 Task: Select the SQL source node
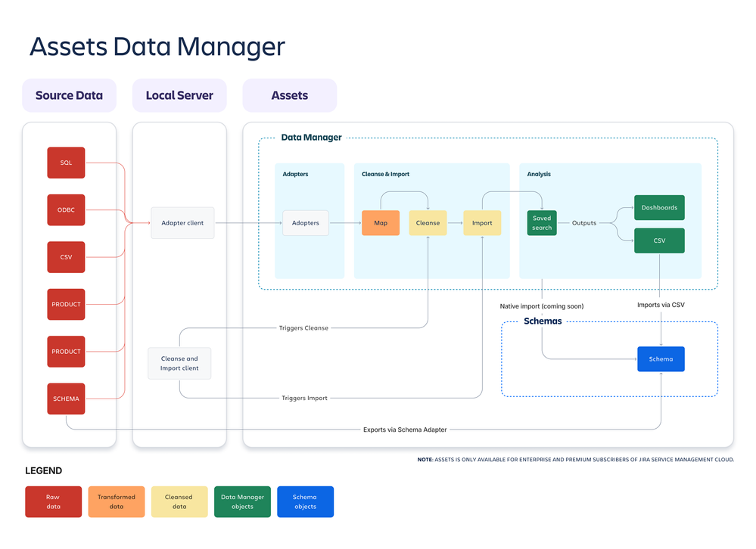click(66, 163)
